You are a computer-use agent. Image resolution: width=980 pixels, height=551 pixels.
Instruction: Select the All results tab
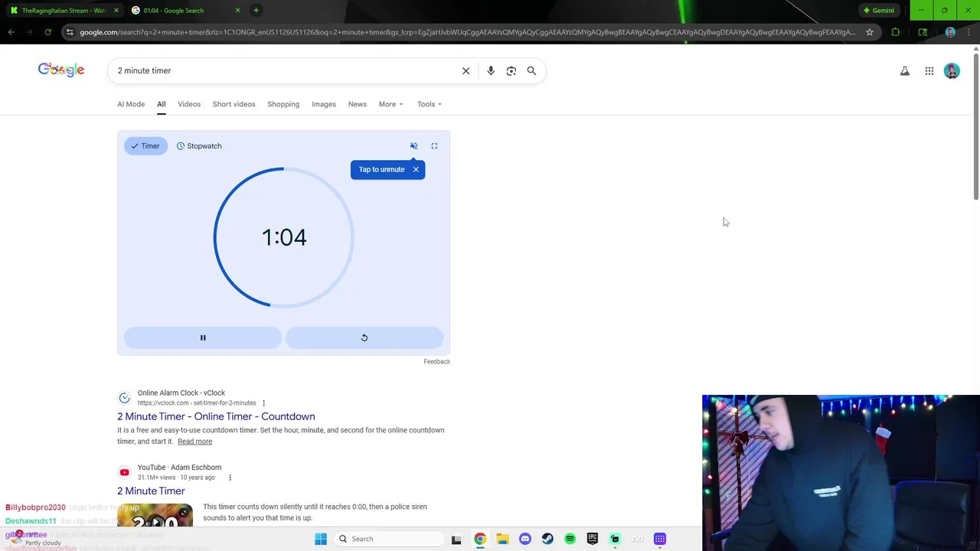tap(162, 104)
